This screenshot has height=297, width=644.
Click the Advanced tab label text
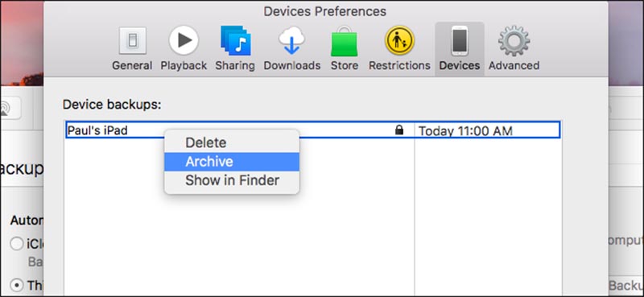(x=514, y=65)
